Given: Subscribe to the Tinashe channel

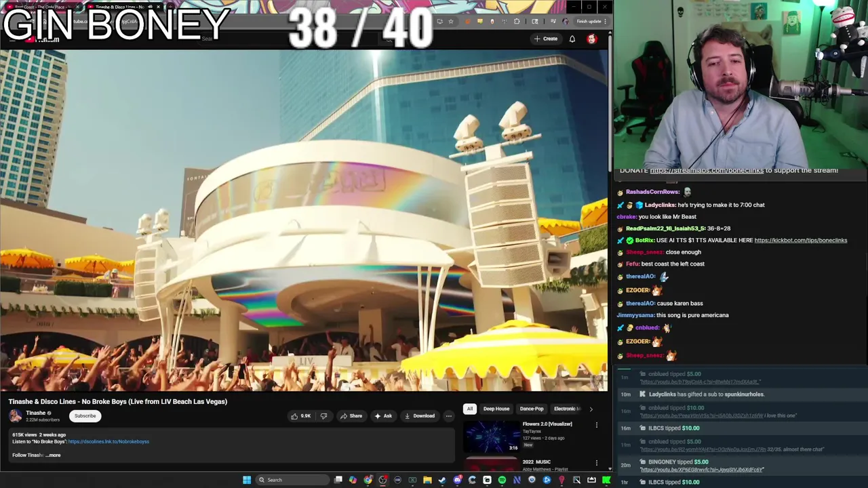Looking at the screenshot, I should pos(85,416).
